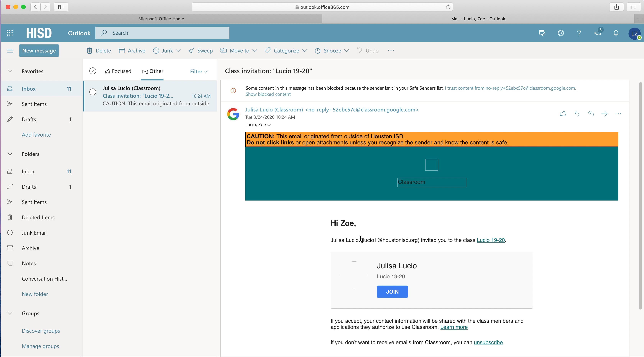Viewport: 644px width, 357px height.
Task: Open the Office app launcher
Action: click(x=10, y=33)
